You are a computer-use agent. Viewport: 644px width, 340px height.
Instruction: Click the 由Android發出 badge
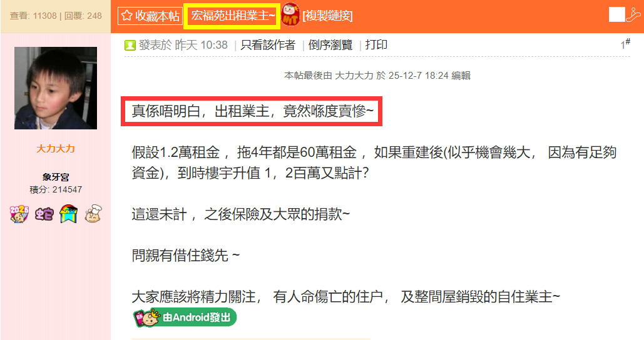(185, 317)
